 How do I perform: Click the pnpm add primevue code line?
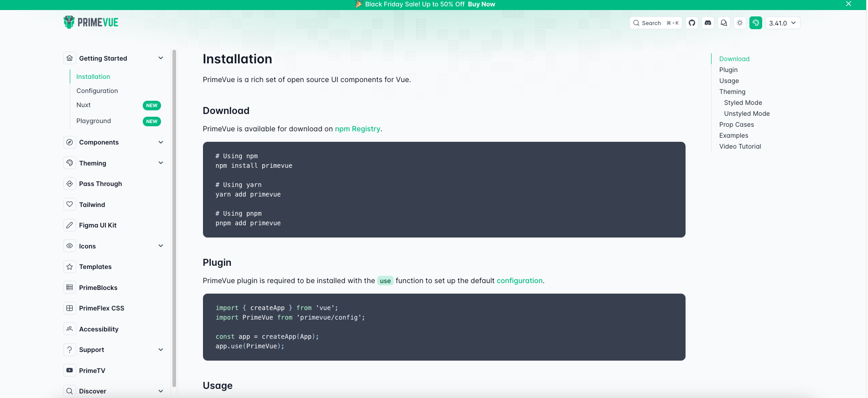[x=248, y=223]
